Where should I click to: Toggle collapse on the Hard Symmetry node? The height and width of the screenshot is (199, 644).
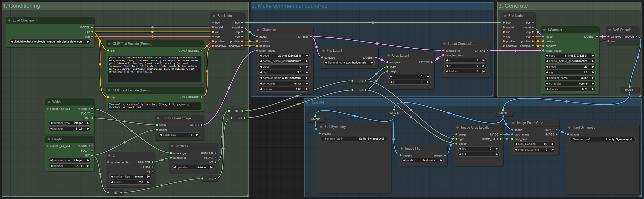[569, 128]
